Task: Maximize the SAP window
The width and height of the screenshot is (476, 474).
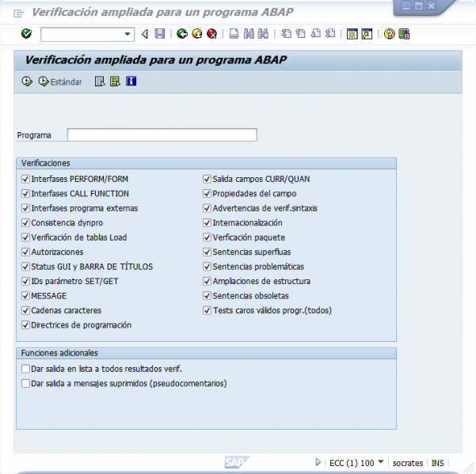Action: tap(419, 6)
